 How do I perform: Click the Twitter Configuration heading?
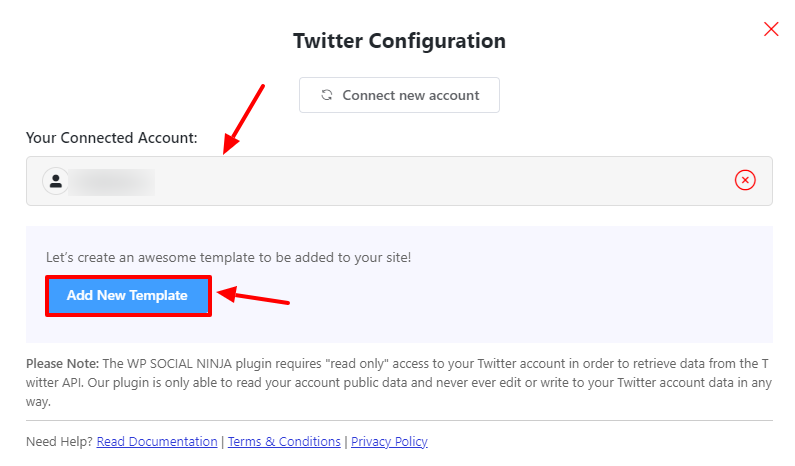tap(400, 41)
